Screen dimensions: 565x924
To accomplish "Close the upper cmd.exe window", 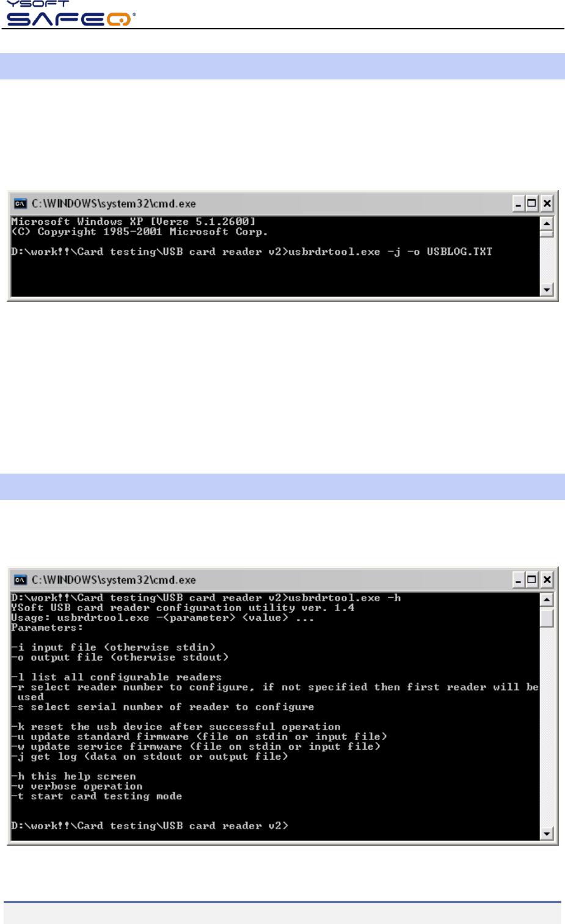I will point(547,204).
